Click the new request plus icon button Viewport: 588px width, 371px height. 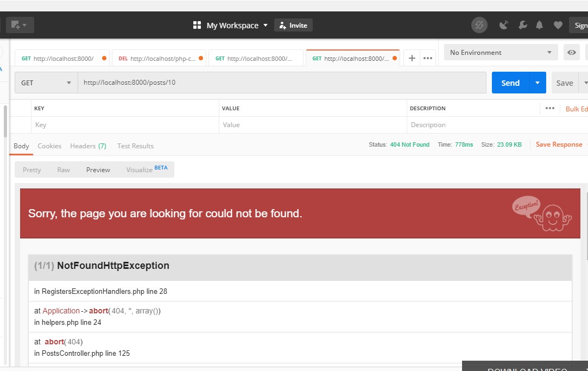click(15, 25)
